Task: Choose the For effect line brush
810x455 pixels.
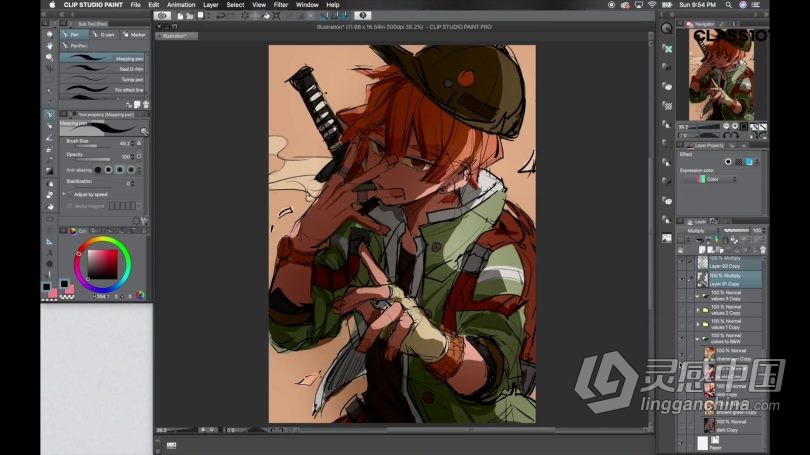Action: (x=102, y=90)
